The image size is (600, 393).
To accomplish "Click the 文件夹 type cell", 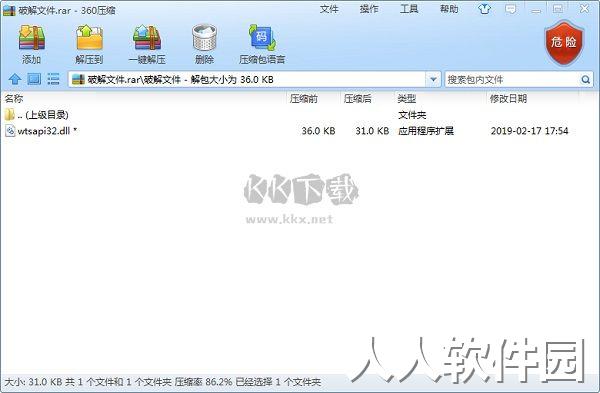I will click(x=412, y=115).
